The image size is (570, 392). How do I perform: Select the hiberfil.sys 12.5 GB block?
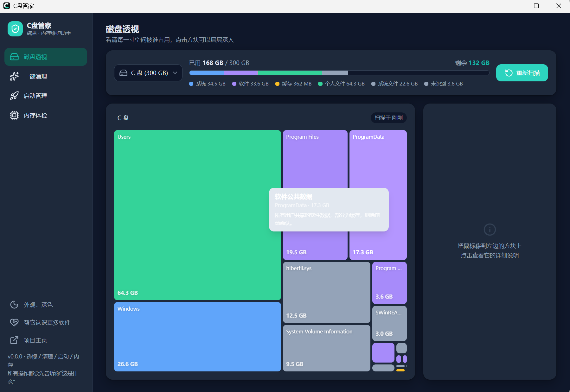coord(326,292)
